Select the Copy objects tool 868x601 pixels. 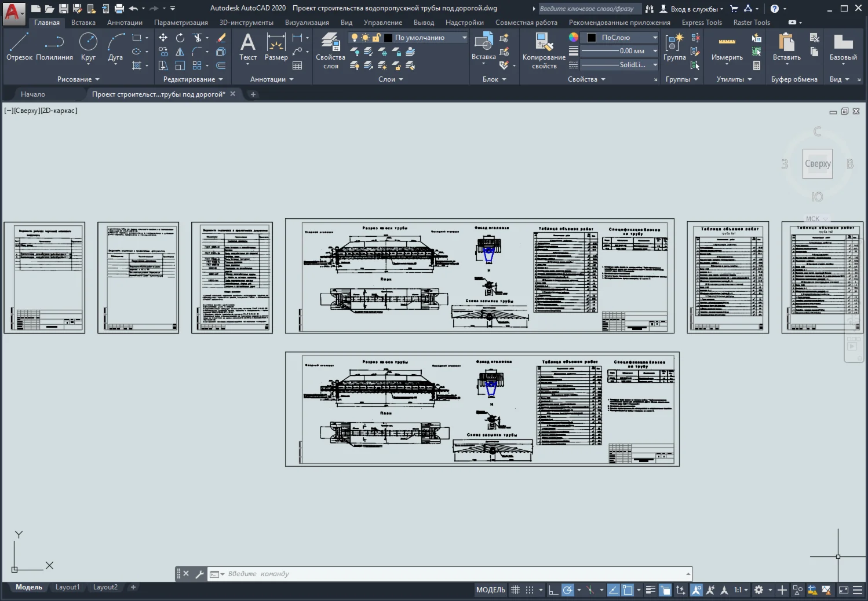[x=163, y=52]
